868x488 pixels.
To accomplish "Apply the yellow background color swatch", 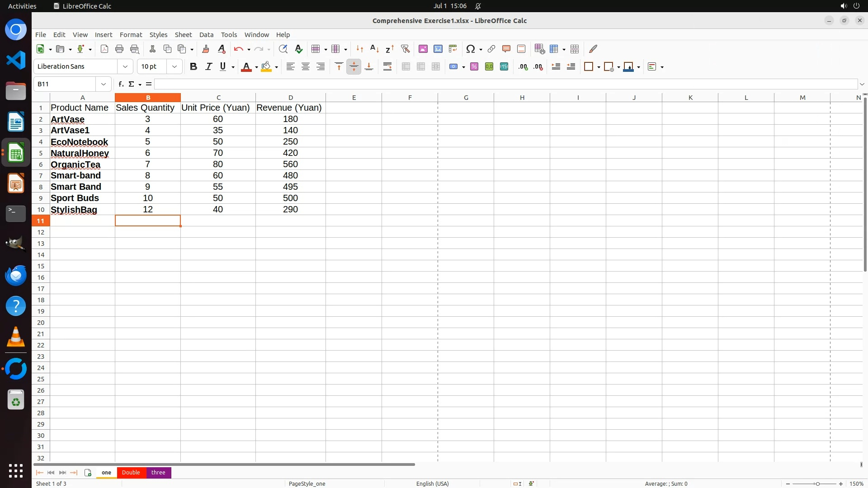I will click(266, 66).
